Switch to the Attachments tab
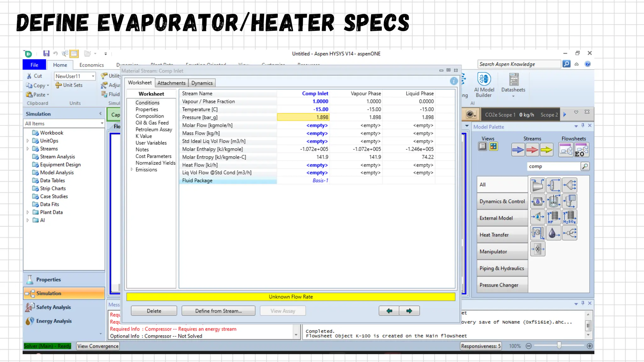The height and width of the screenshot is (362, 644). point(171,83)
